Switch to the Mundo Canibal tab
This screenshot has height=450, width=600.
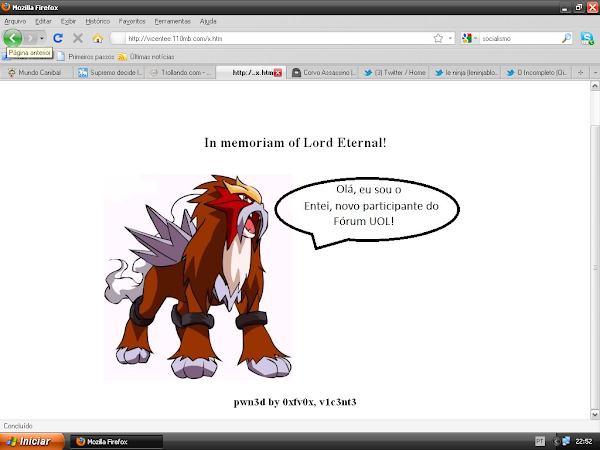(37, 72)
